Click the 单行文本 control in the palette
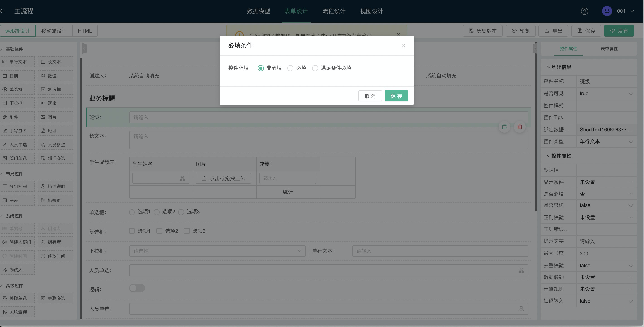 (17, 62)
